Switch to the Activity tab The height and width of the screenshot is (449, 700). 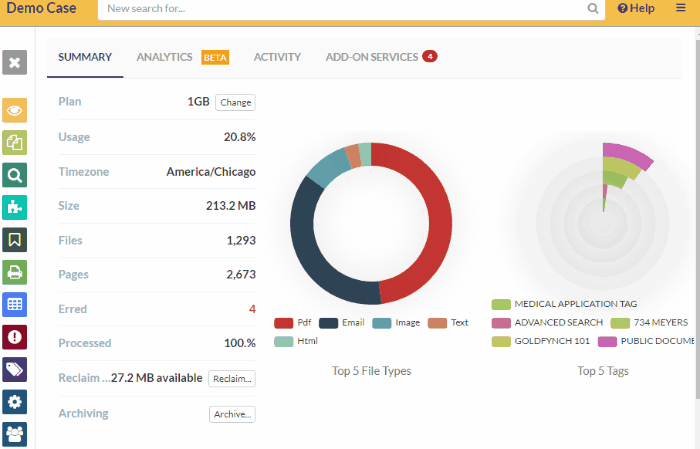point(277,57)
